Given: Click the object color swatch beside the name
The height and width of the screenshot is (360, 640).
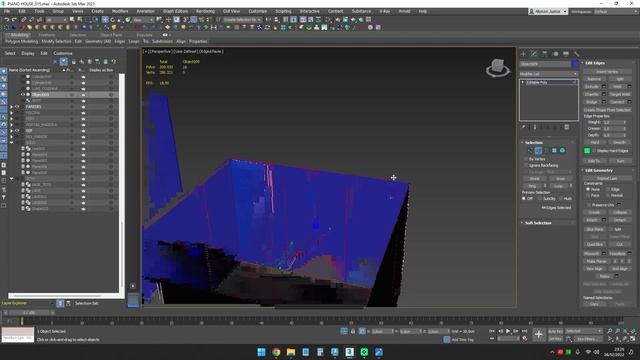Looking at the screenshot, I should pyautogui.click(x=575, y=64).
